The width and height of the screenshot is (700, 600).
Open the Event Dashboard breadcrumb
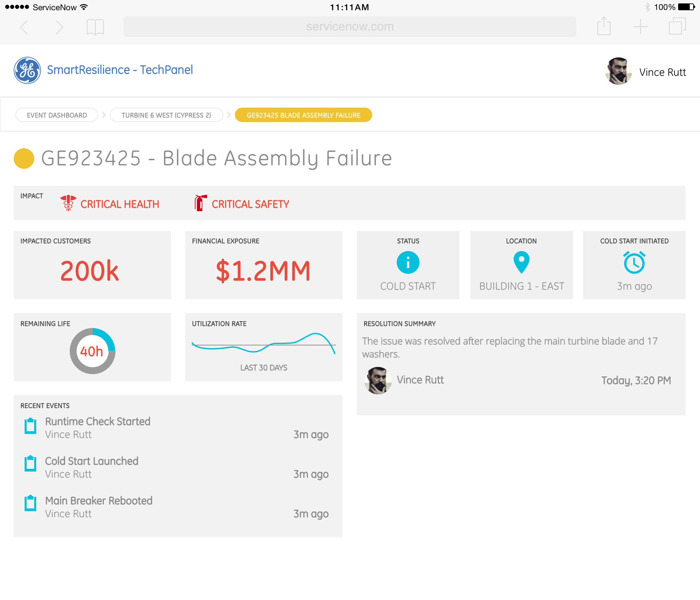coord(57,115)
